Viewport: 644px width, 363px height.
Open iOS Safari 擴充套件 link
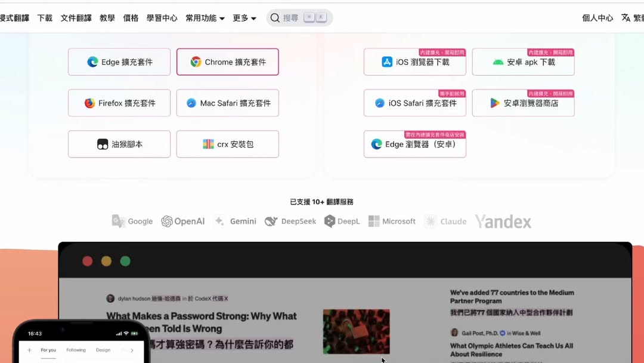[x=415, y=103]
